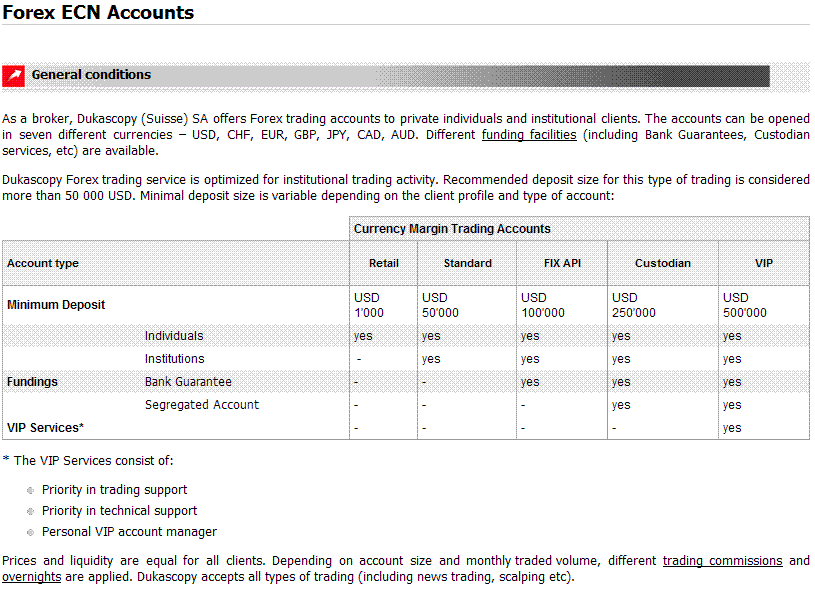The image size is (815, 590).
Task: Open the overnights link
Action: pos(31,577)
